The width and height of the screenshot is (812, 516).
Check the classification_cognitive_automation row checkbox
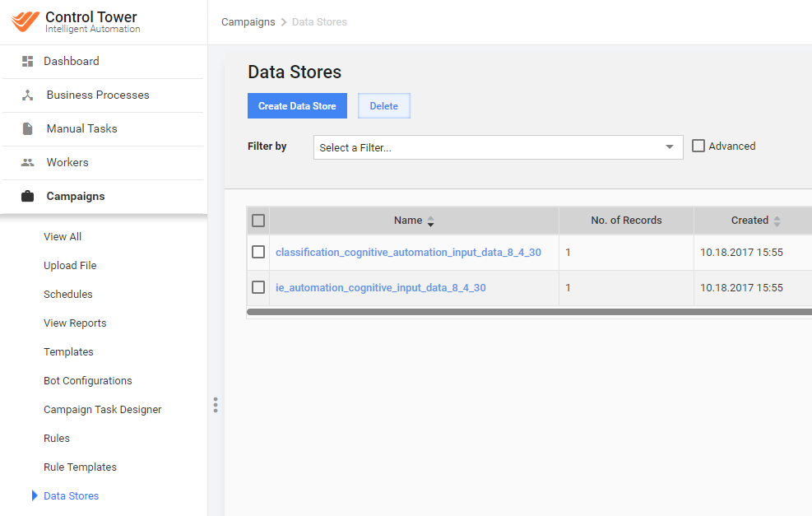tap(258, 252)
